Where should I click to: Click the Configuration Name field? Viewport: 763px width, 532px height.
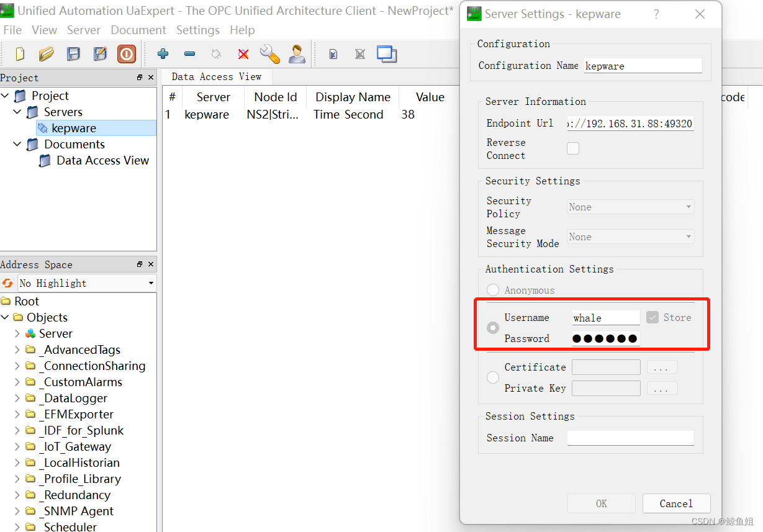[x=643, y=66]
